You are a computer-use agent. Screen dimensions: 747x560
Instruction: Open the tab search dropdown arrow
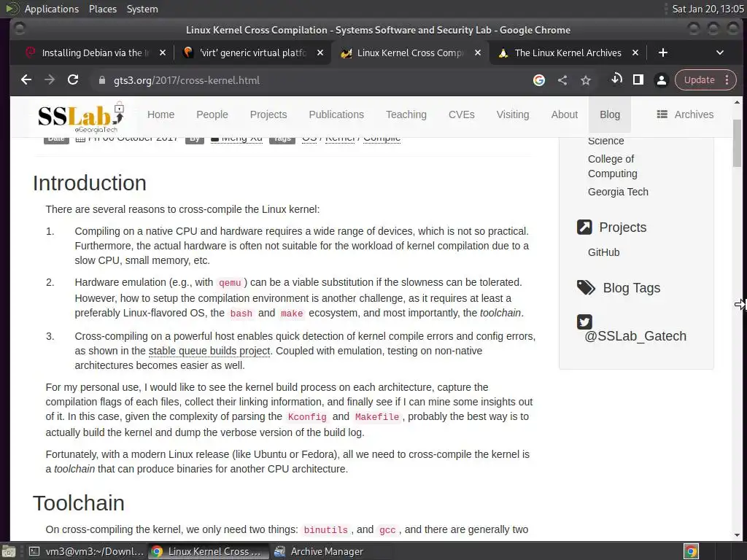720,52
